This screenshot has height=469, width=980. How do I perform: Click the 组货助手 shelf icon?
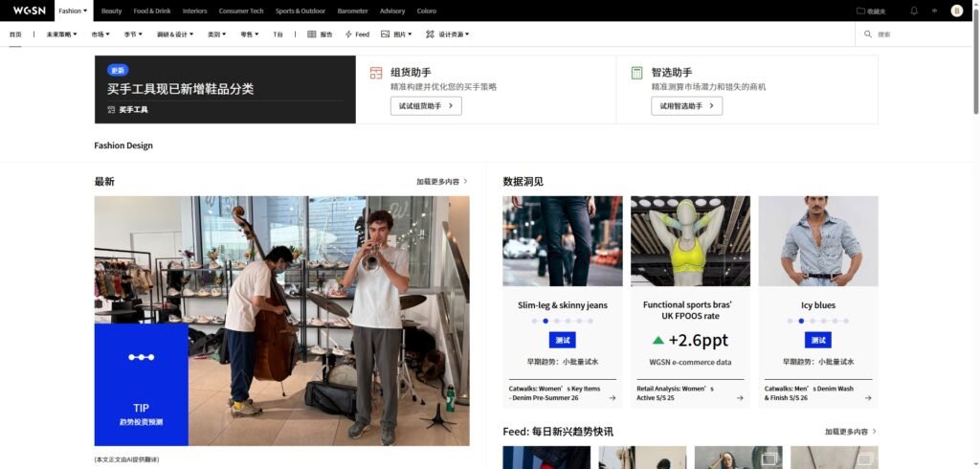[x=375, y=73]
